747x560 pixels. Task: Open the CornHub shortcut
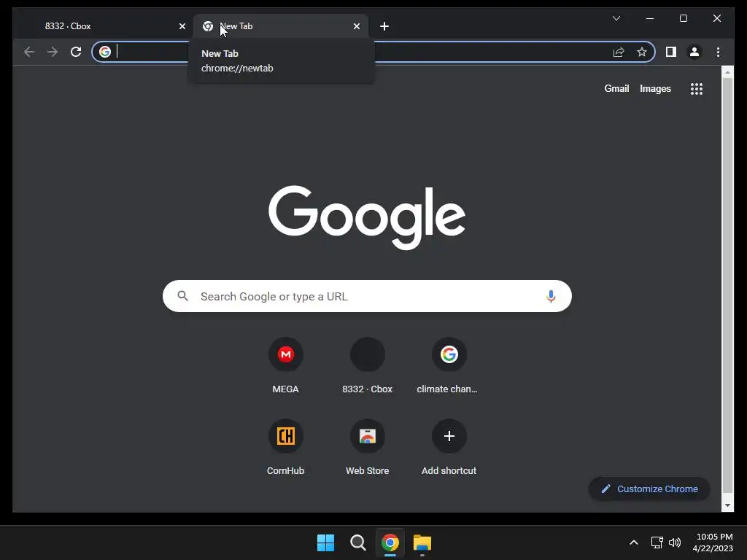[285, 447]
